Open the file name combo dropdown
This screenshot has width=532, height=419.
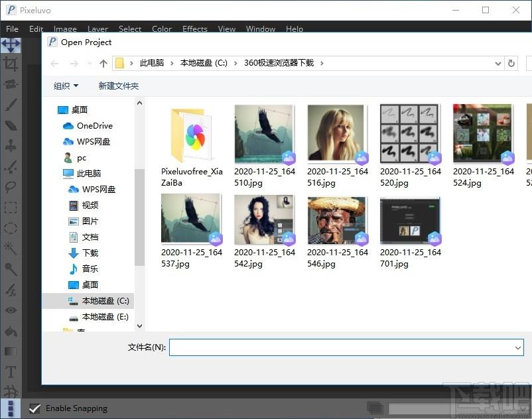(518, 348)
